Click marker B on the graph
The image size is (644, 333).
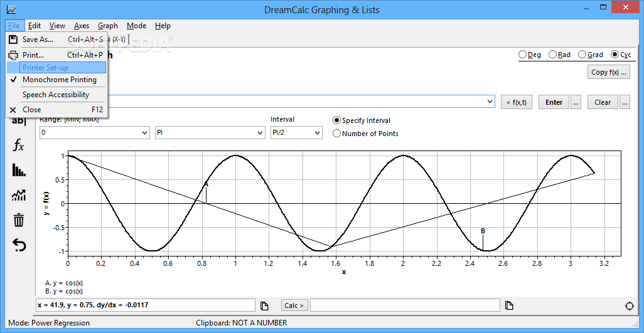tap(483, 231)
